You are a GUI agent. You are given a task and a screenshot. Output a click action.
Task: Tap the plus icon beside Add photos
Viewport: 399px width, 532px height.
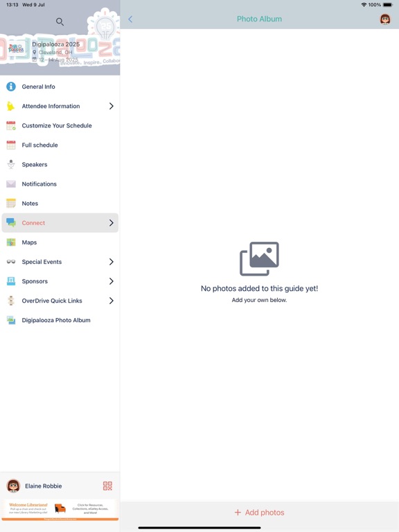238,513
